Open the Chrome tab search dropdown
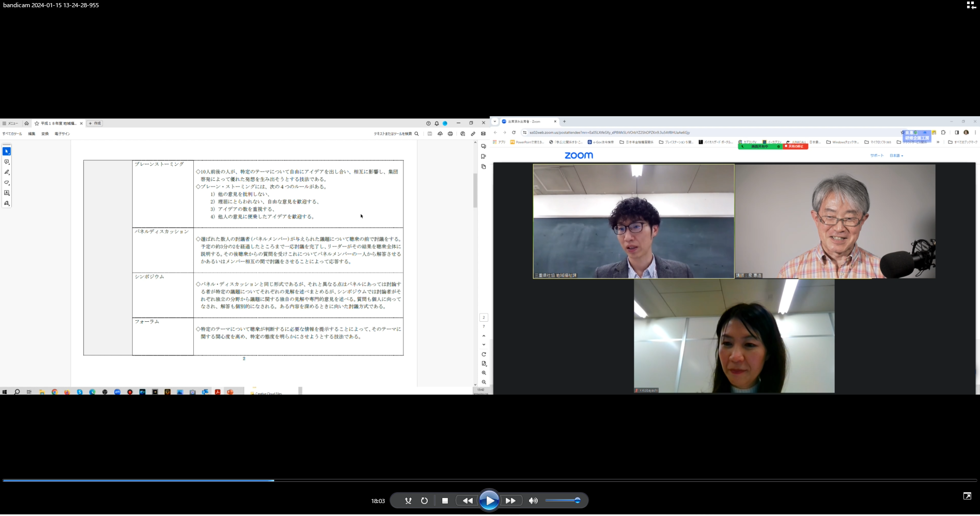Screen dimensions: 980x516 494,121
